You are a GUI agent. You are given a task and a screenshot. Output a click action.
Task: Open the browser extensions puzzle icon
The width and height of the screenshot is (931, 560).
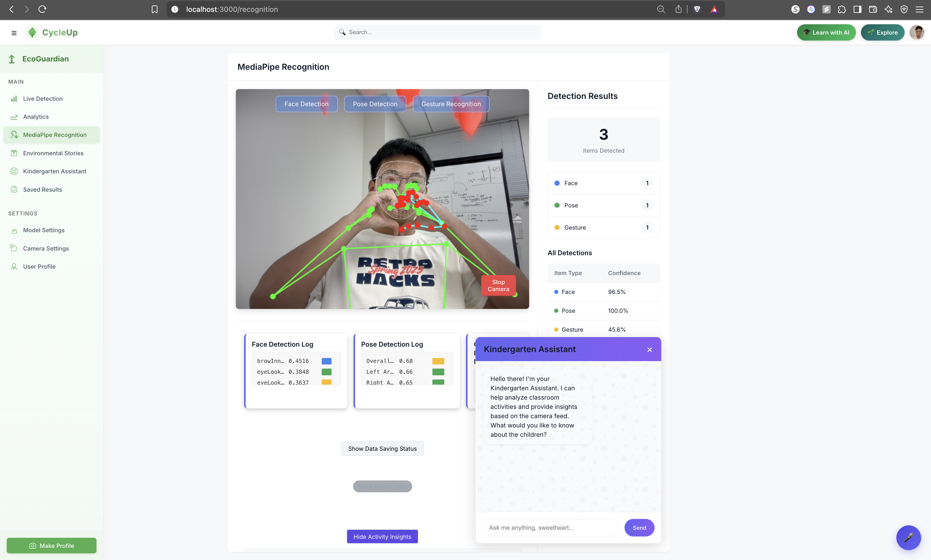(842, 10)
